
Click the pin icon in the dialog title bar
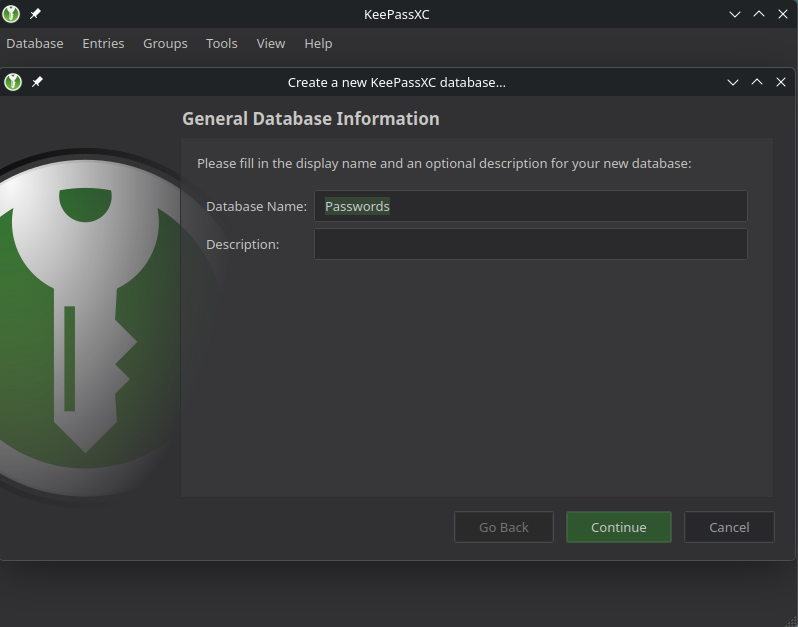coord(37,82)
